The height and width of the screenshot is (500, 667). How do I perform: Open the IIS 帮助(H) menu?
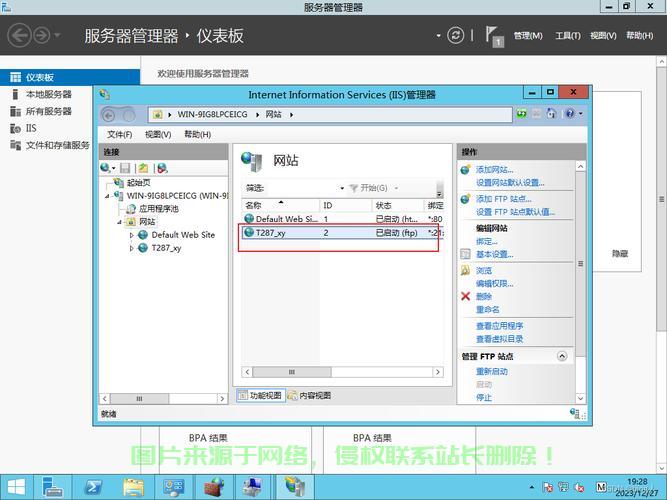coord(197,134)
